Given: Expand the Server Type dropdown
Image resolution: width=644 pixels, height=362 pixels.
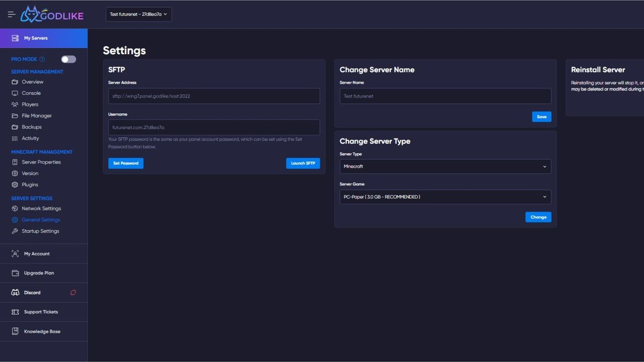Looking at the screenshot, I should 445,166.
